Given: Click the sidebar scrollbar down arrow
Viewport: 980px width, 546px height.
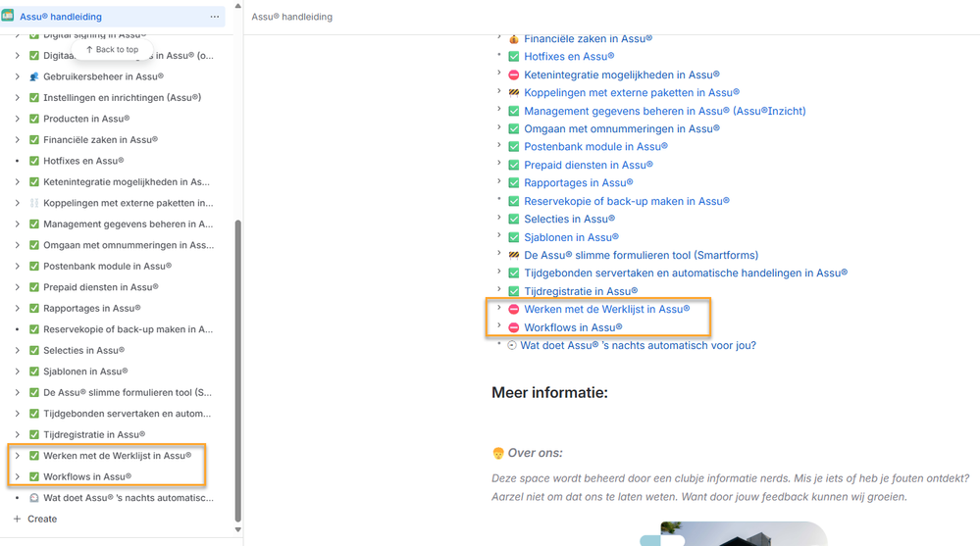Looking at the screenshot, I should point(237,529).
